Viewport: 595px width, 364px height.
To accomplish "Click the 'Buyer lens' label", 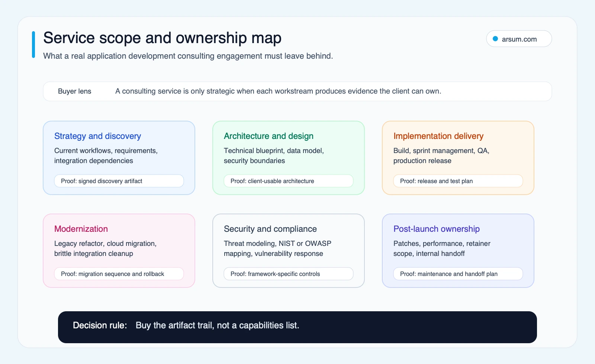I will (74, 91).
